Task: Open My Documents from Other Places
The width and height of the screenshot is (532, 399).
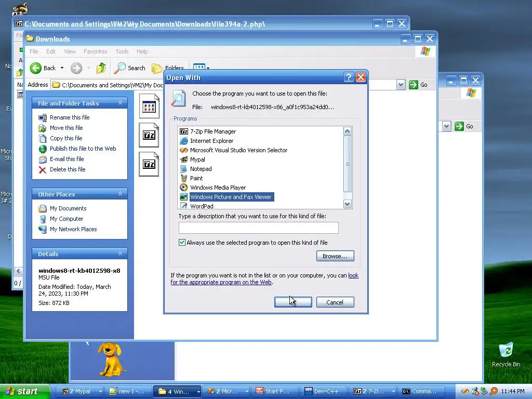Action: click(68, 208)
